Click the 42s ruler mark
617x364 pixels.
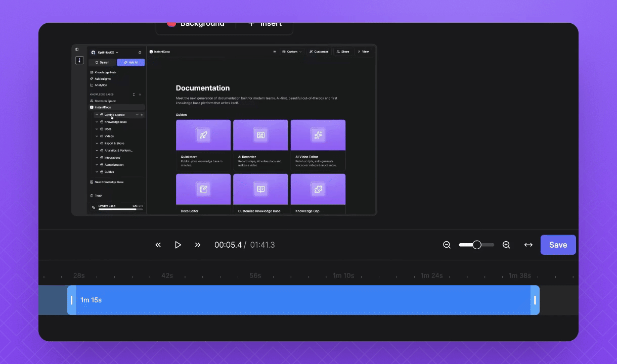(167, 276)
